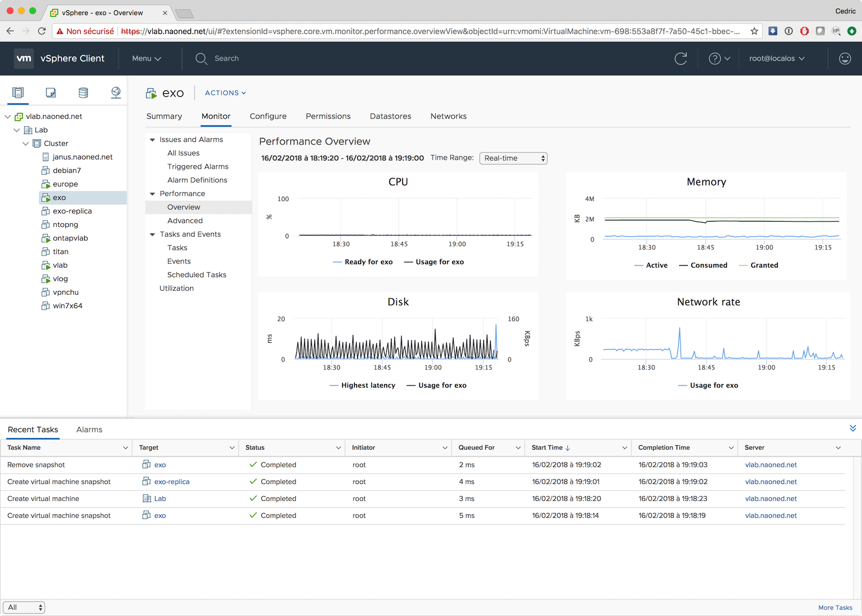Image resolution: width=862 pixels, height=616 pixels.
Task: Click the europe VM icon in the tree
Action: [x=46, y=184]
